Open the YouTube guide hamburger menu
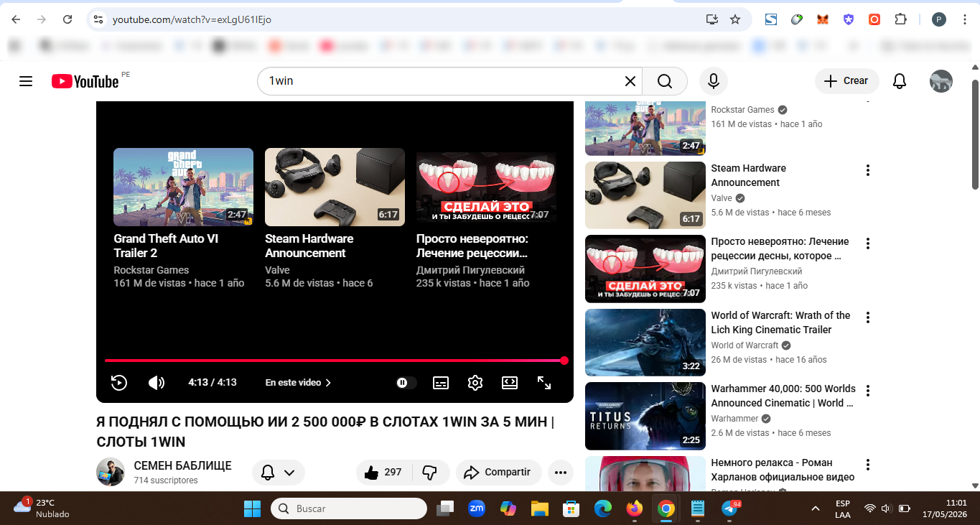 coord(26,81)
